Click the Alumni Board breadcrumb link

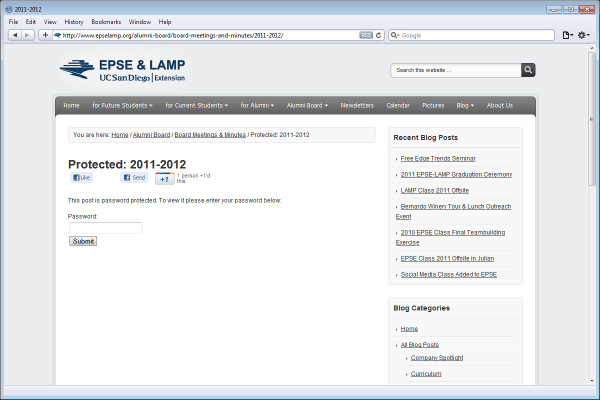[x=152, y=135]
